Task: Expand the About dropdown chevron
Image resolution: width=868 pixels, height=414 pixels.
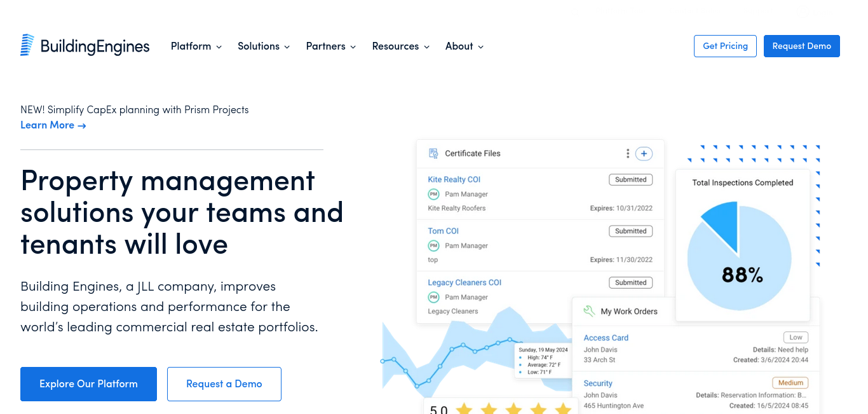Action: [480, 47]
